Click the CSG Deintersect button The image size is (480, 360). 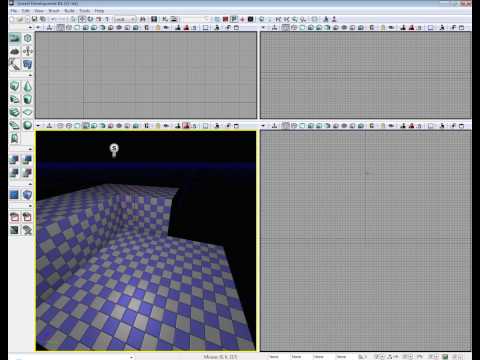pyautogui.click(x=28, y=173)
